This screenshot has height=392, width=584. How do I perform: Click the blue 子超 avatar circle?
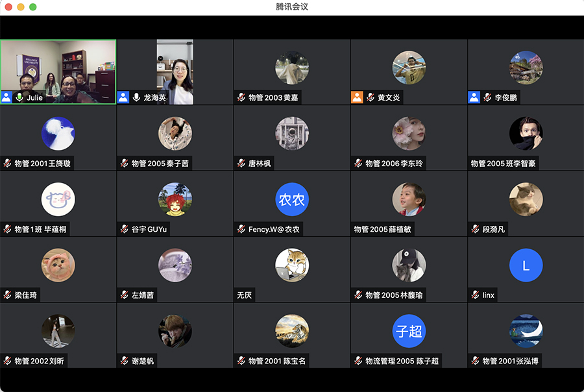(x=409, y=331)
